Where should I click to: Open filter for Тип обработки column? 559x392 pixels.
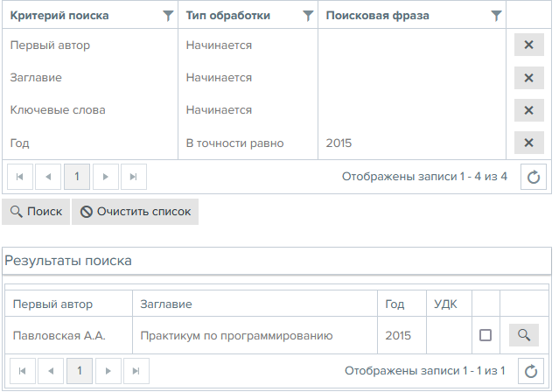[x=307, y=16]
